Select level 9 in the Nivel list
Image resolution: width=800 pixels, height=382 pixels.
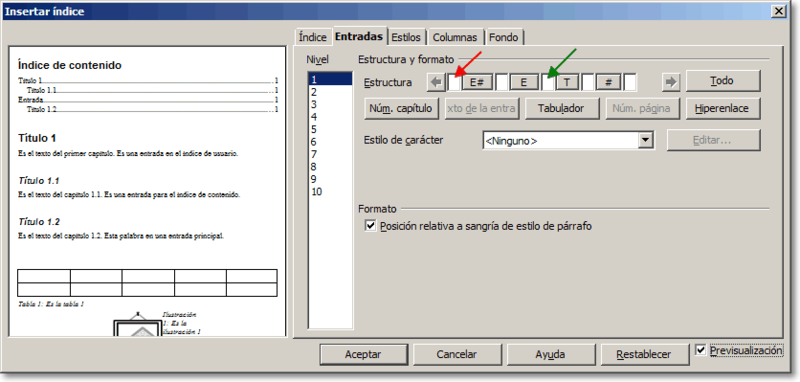click(x=330, y=179)
